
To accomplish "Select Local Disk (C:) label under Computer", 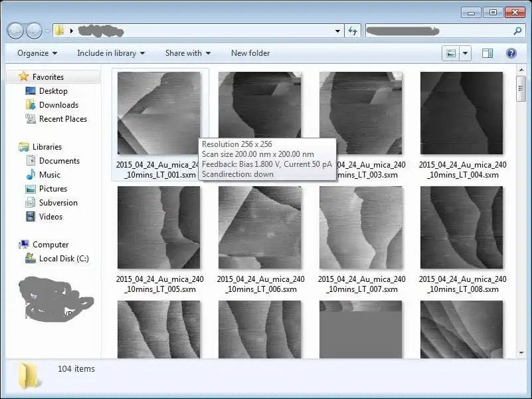I will tap(64, 259).
